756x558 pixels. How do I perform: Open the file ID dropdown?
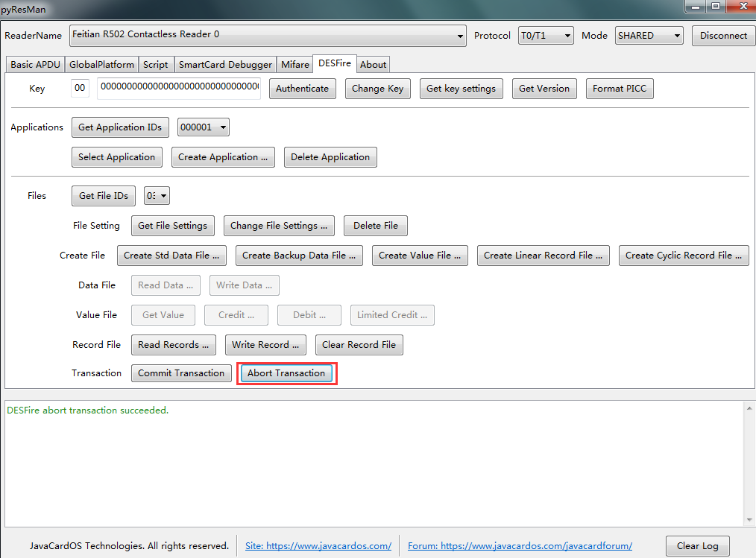tap(157, 196)
